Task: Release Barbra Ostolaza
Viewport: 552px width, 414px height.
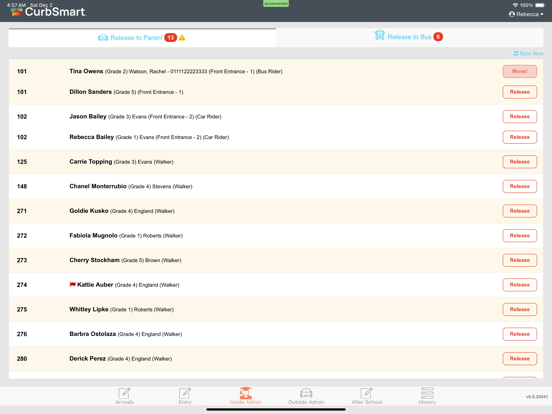Action: pyautogui.click(x=520, y=334)
